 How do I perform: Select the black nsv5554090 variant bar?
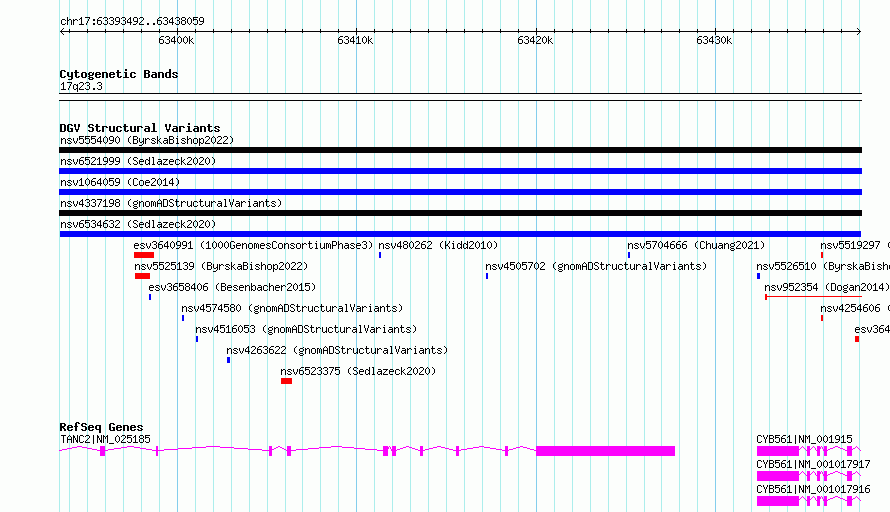(x=460, y=150)
